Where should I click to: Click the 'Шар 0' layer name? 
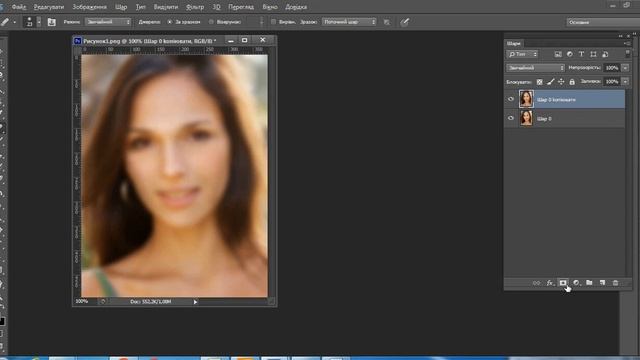(544, 119)
